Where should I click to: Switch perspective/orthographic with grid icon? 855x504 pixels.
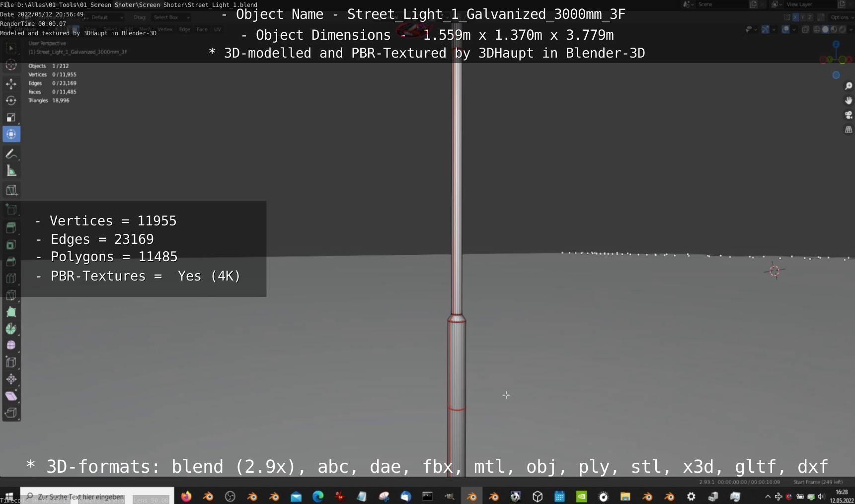tap(849, 129)
